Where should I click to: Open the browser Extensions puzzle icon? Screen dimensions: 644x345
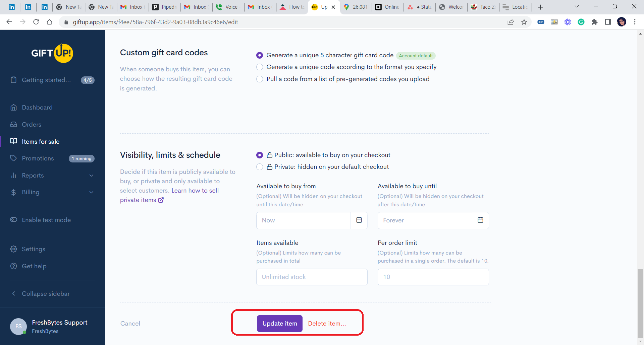point(594,22)
